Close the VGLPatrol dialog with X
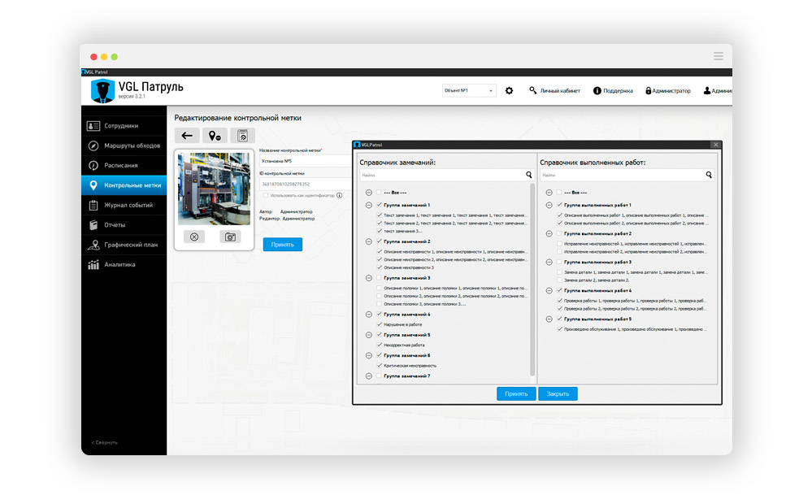The image size is (812, 504). tap(715, 145)
